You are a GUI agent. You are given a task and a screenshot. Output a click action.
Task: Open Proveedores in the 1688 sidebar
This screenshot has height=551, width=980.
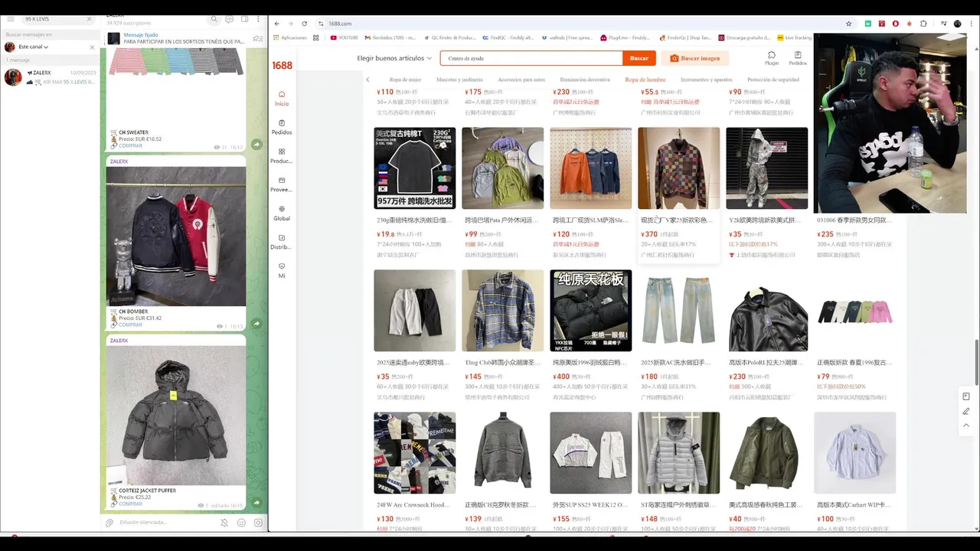(282, 184)
